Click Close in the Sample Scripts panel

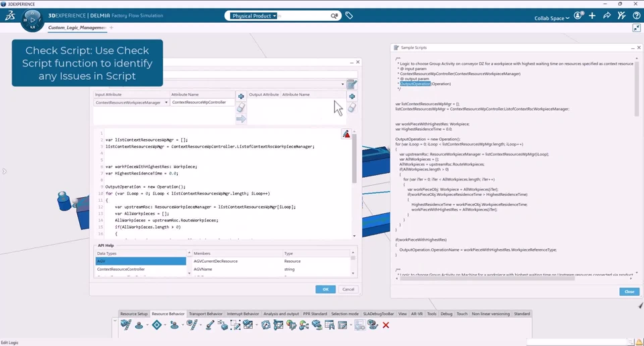pyautogui.click(x=629, y=292)
